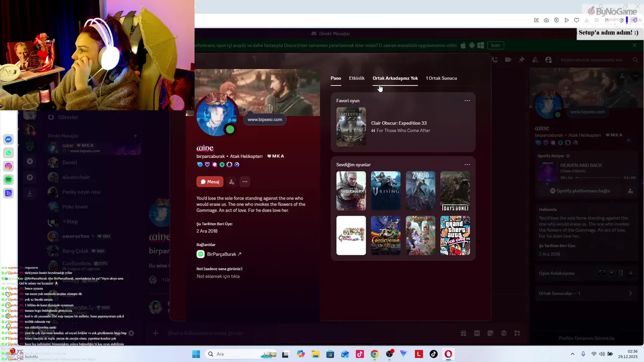Viewport: 644px width, 362px height.
Task: Open Favori oyun options menu
Action: pos(467,101)
